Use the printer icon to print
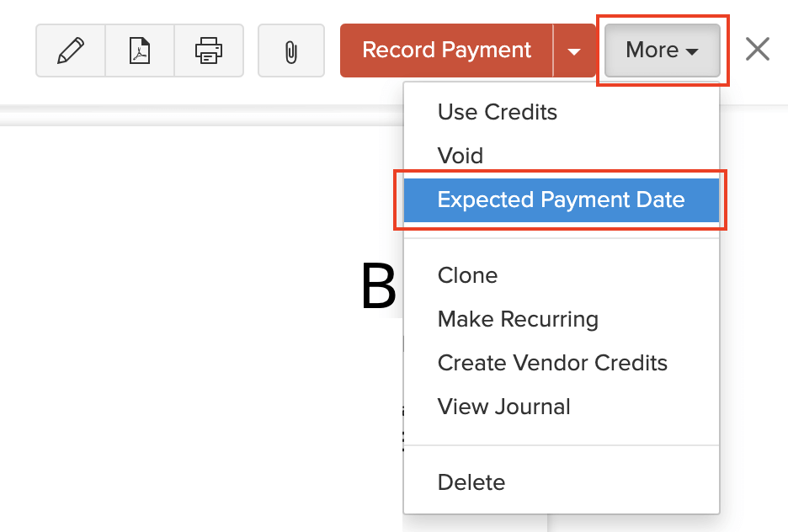Screen dimensions: 788x532 tap(209, 50)
